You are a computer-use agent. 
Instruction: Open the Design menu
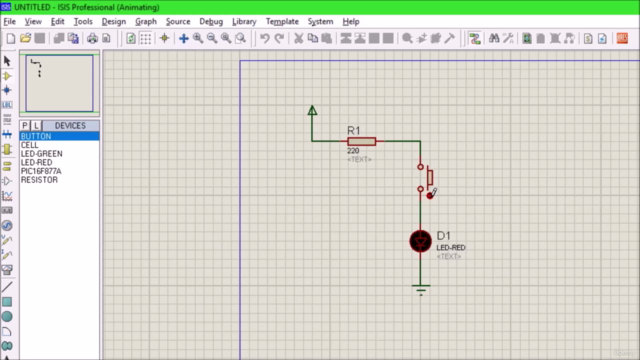click(x=114, y=22)
